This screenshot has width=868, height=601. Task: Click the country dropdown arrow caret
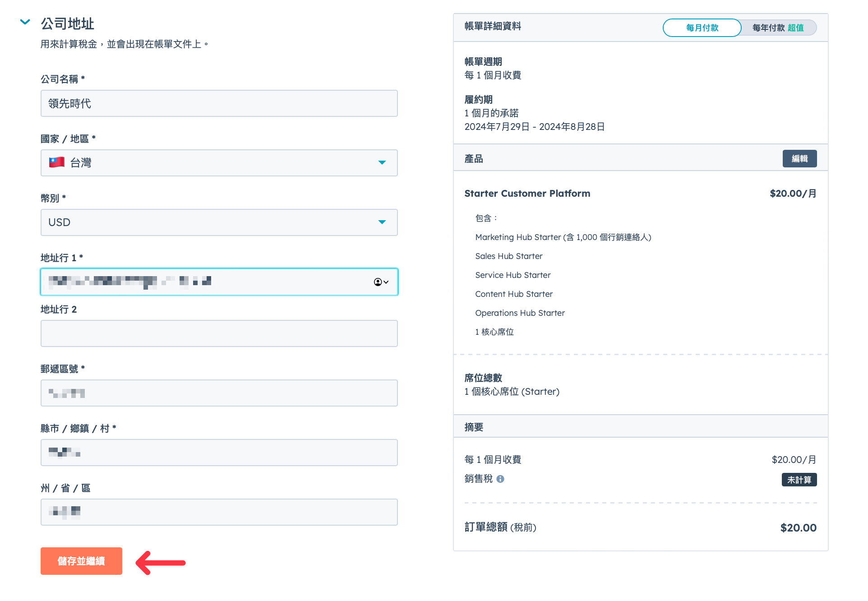(382, 162)
